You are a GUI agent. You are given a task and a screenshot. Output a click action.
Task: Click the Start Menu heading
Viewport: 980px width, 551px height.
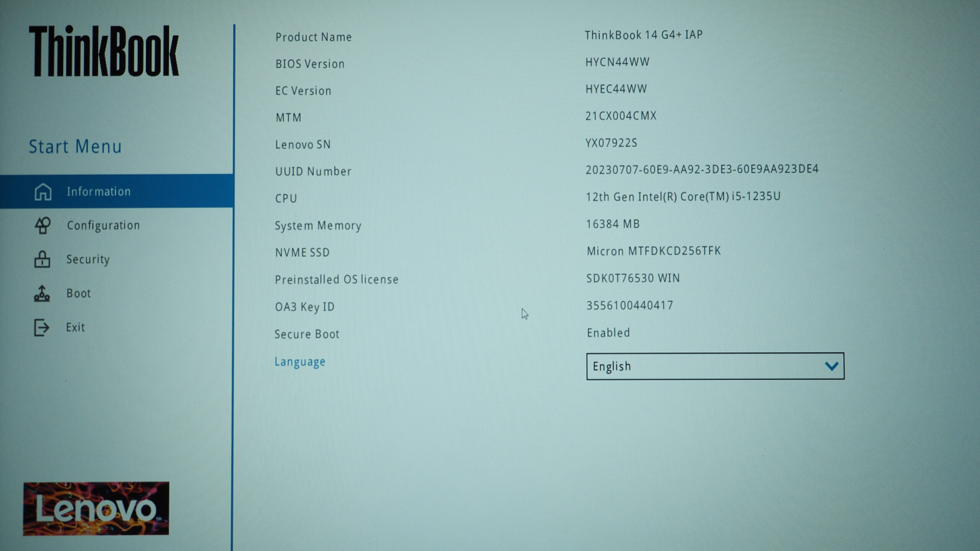[x=75, y=147]
